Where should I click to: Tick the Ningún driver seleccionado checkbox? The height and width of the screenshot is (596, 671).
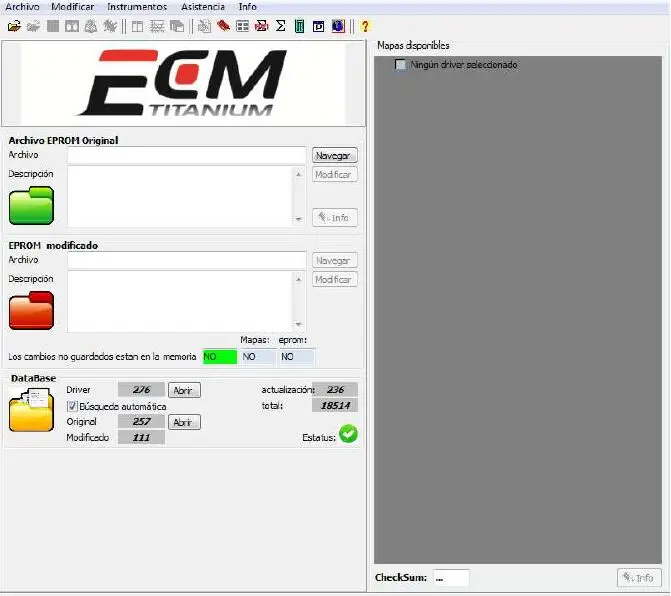point(401,65)
